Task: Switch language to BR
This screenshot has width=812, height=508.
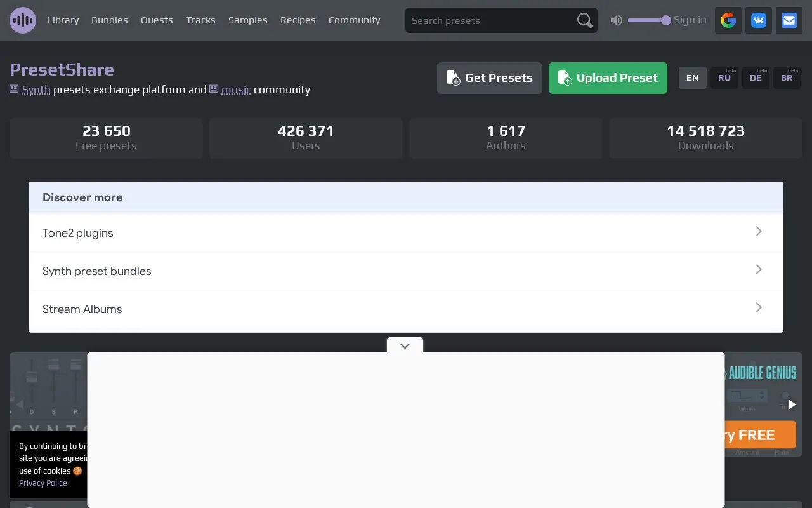Action: pyautogui.click(x=787, y=78)
